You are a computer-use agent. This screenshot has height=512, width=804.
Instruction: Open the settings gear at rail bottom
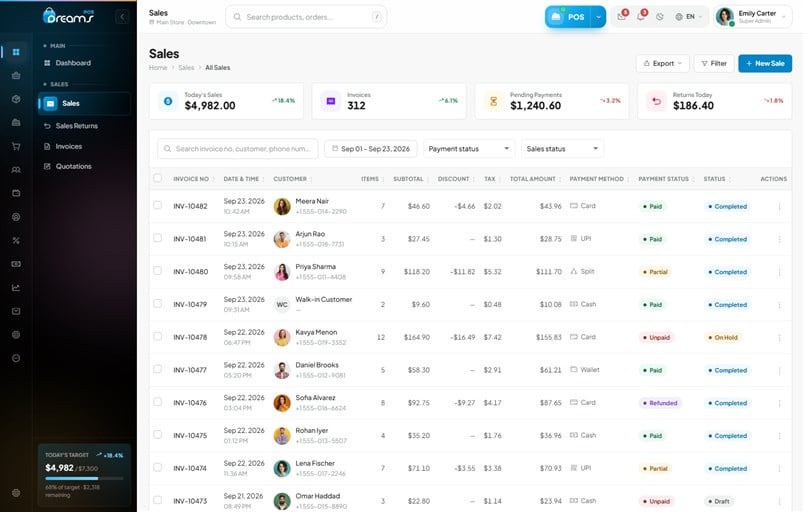pyautogui.click(x=16, y=493)
